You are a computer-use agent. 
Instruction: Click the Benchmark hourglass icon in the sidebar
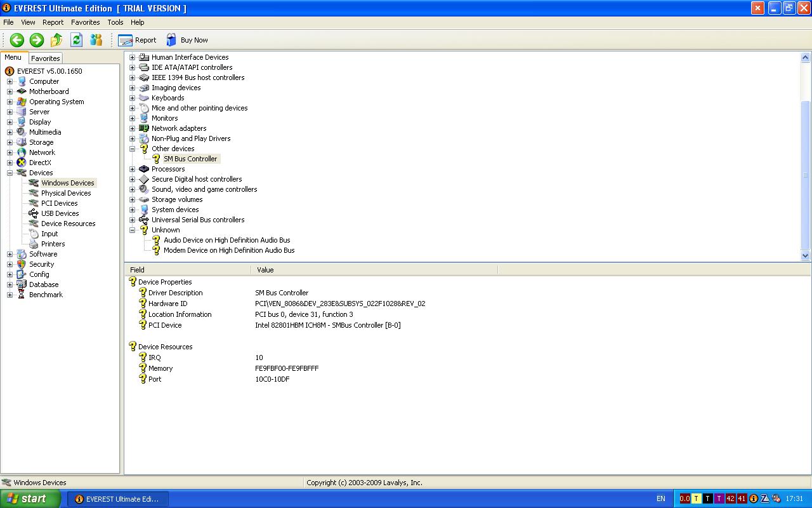point(22,295)
